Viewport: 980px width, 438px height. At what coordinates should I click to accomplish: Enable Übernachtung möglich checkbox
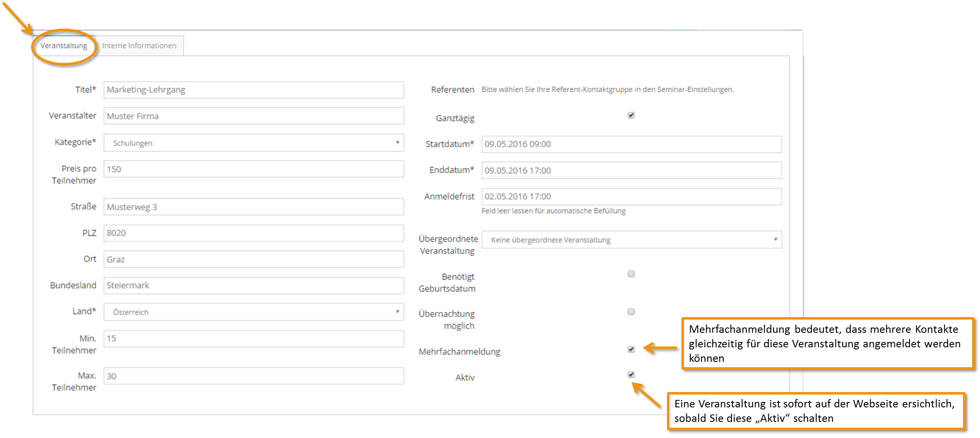[x=631, y=311]
